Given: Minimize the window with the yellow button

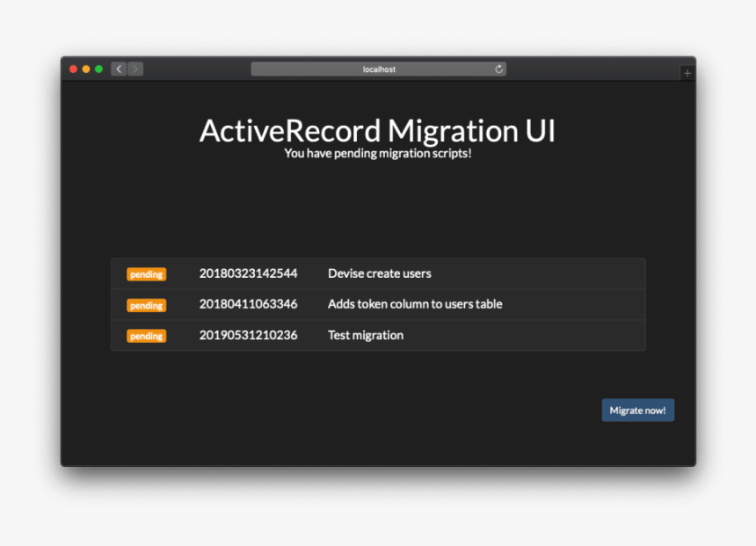Looking at the screenshot, I should pos(86,69).
